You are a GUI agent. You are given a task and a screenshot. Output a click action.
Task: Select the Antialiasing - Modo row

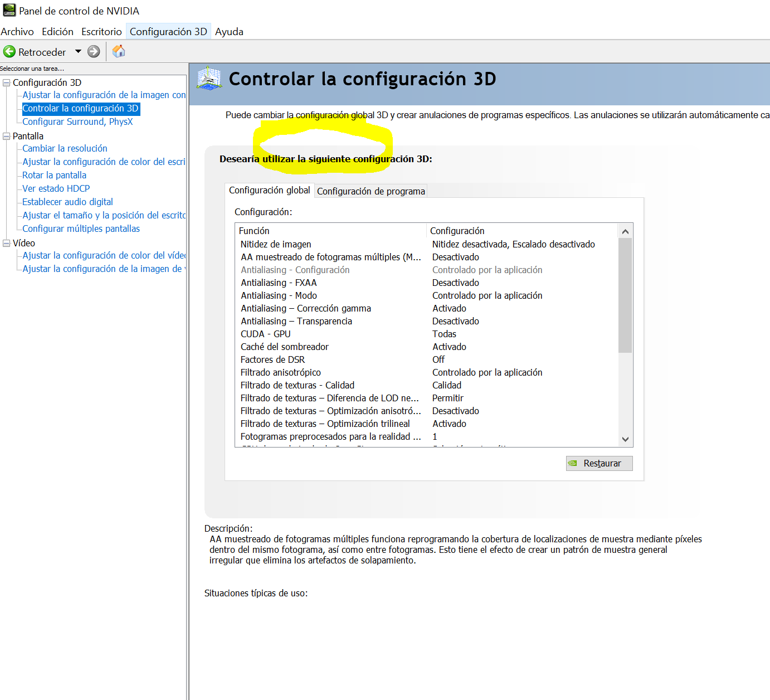pyautogui.click(x=427, y=295)
